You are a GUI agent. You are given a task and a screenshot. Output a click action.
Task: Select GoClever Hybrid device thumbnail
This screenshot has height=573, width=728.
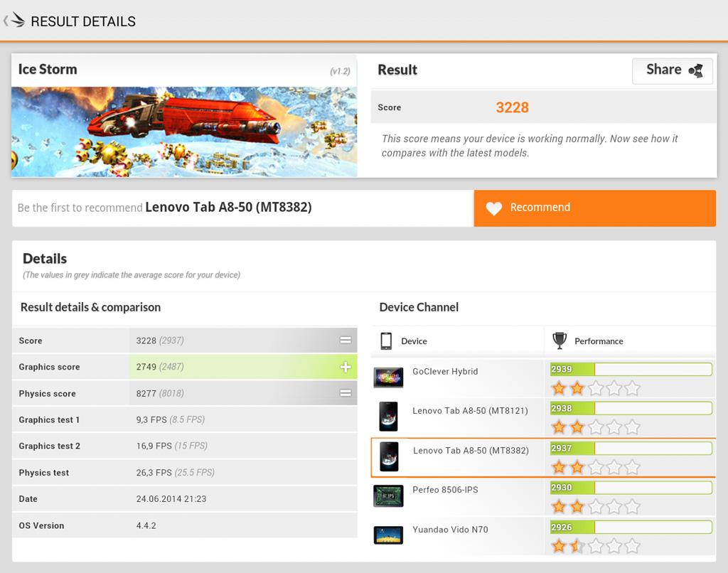tap(389, 377)
